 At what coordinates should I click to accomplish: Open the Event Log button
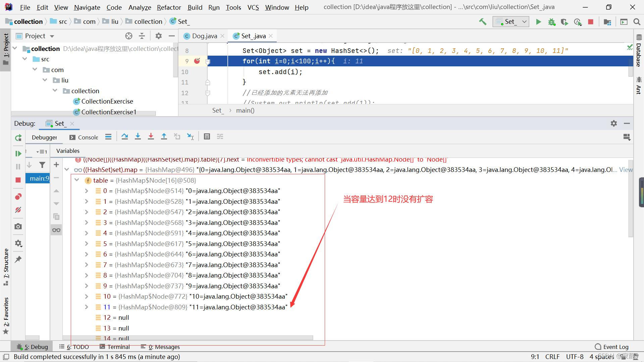pos(611,347)
